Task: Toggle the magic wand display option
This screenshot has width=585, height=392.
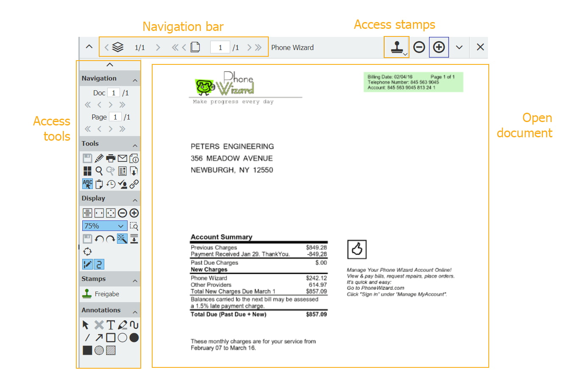Action: [x=122, y=239]
